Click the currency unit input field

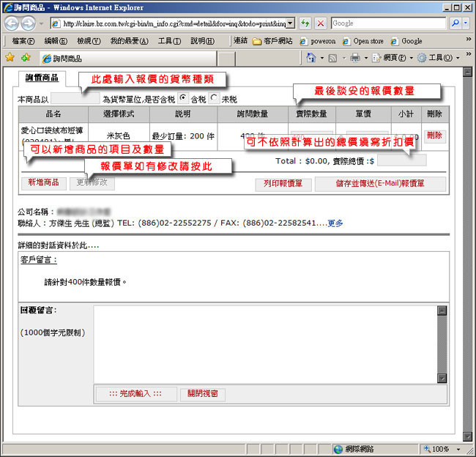[x=75, y=98]
